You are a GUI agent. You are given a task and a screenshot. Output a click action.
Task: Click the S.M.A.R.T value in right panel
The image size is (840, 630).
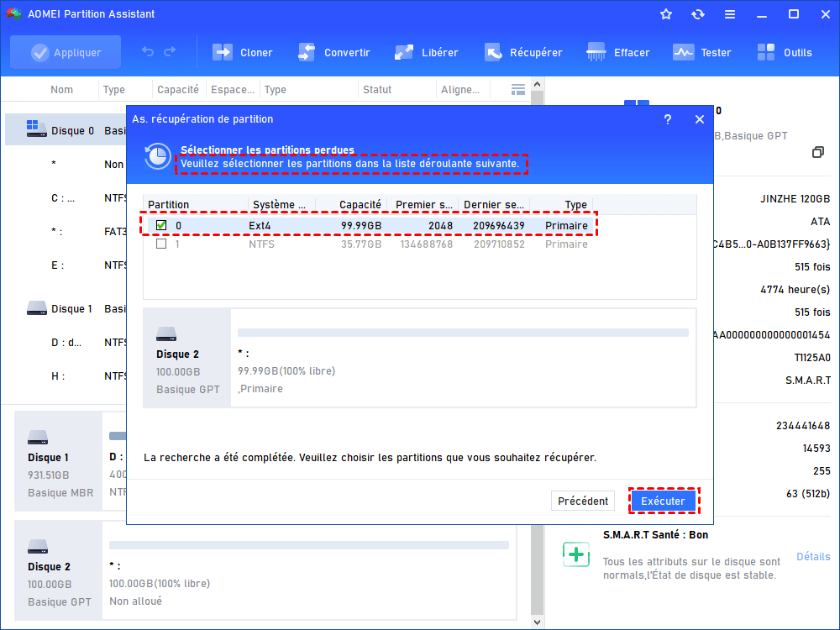[x=808, y=381]
